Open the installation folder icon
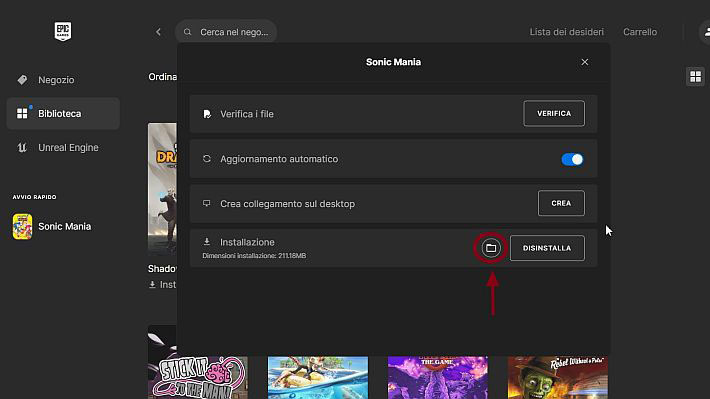The height and width of the screenshot is (399, 710). tap(491, 248)
